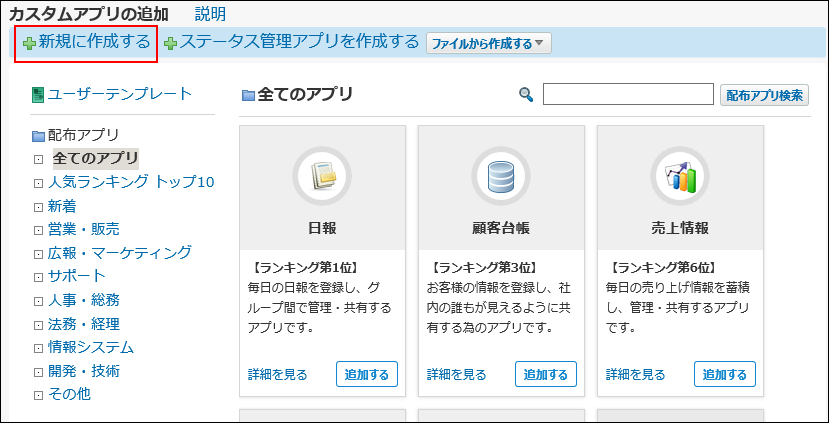Viewport: 829px width, 423px height.
Task: Select 人気ランキング トップ10 category
Action: point(131,182)
